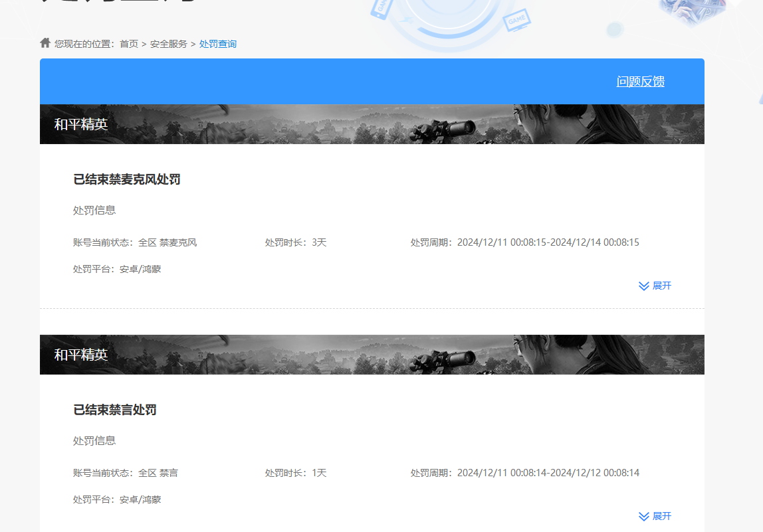Select 处罚查询 breadcrumb link
Viewport: 763px width, 532px height.
coord(218,44)
